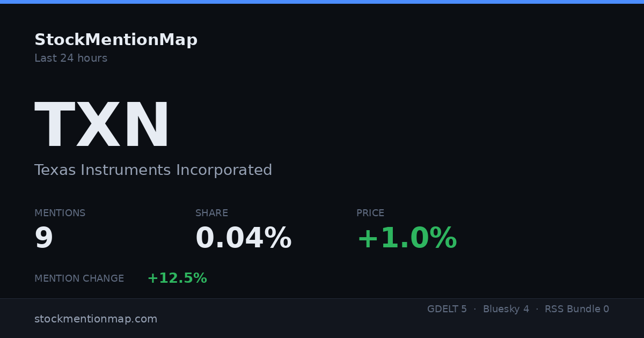Open the stockmentionmap.com link
The image size is (644, 338).
pyautogui.click(x=96, y=319)
